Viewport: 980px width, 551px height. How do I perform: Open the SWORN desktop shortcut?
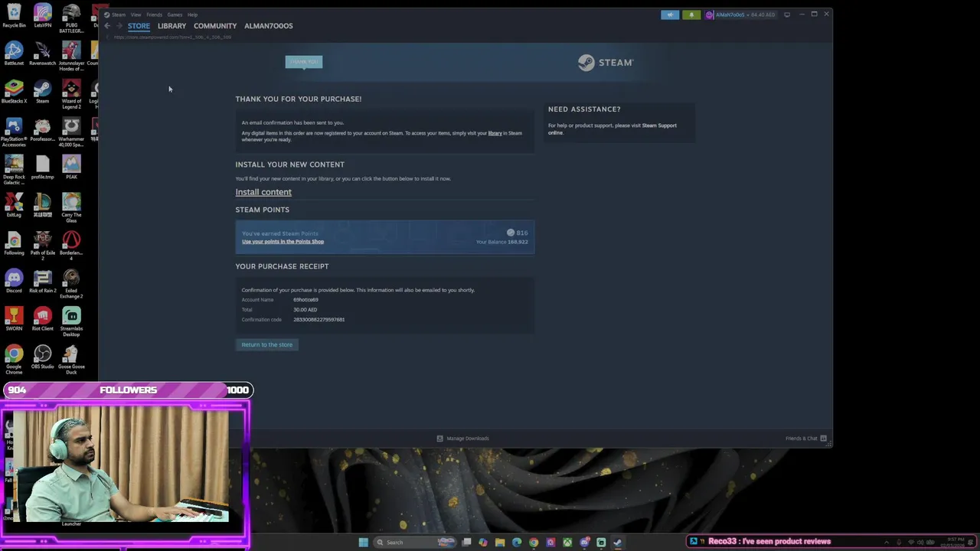tap(14, 318)
